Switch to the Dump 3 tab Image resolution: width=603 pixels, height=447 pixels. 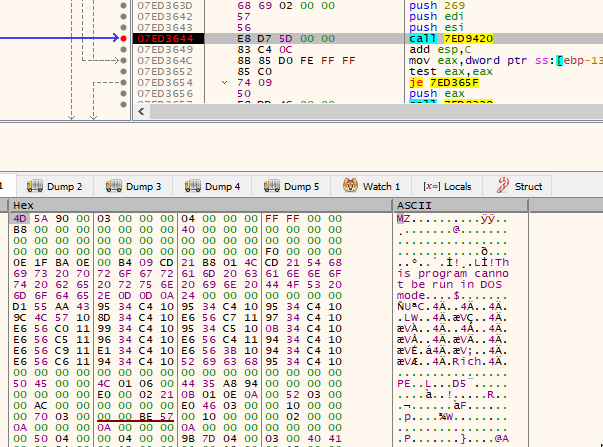pyautogui.click(x=133, y=187)
